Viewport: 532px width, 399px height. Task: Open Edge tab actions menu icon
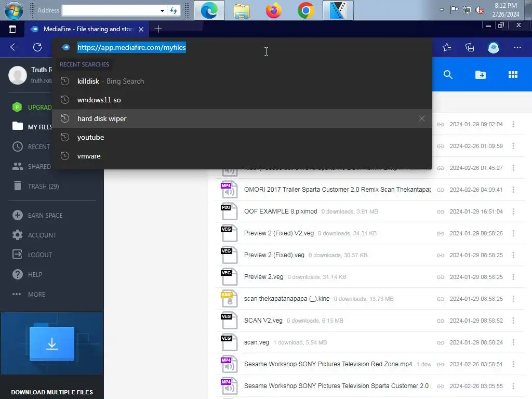(x=12, y=29)
